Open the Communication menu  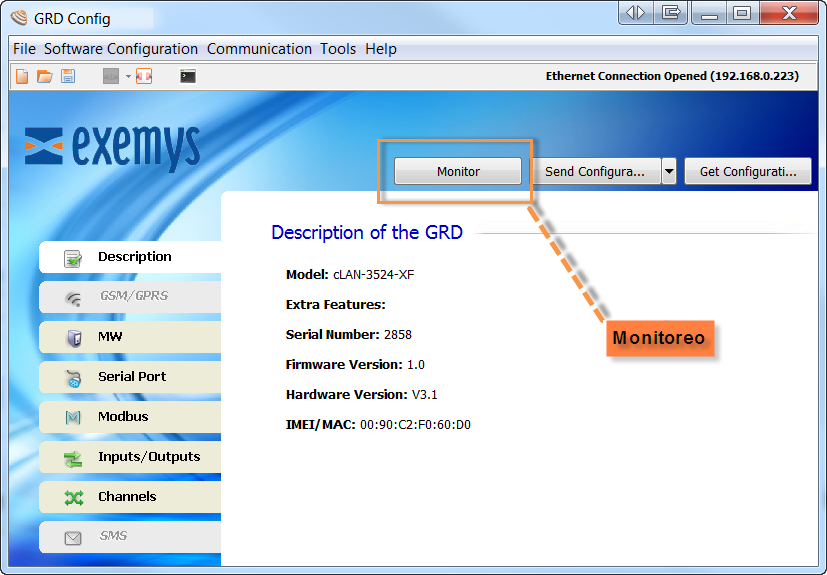[259, 49]
